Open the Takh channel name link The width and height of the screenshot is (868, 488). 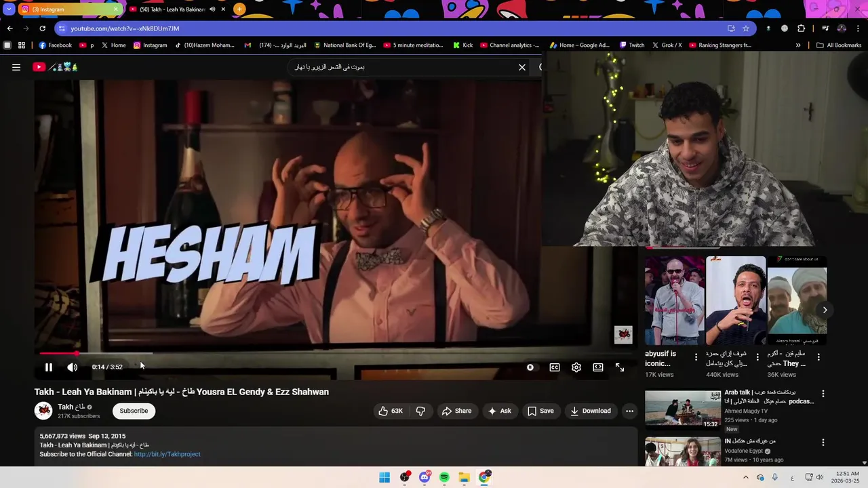tap(71, 407)
